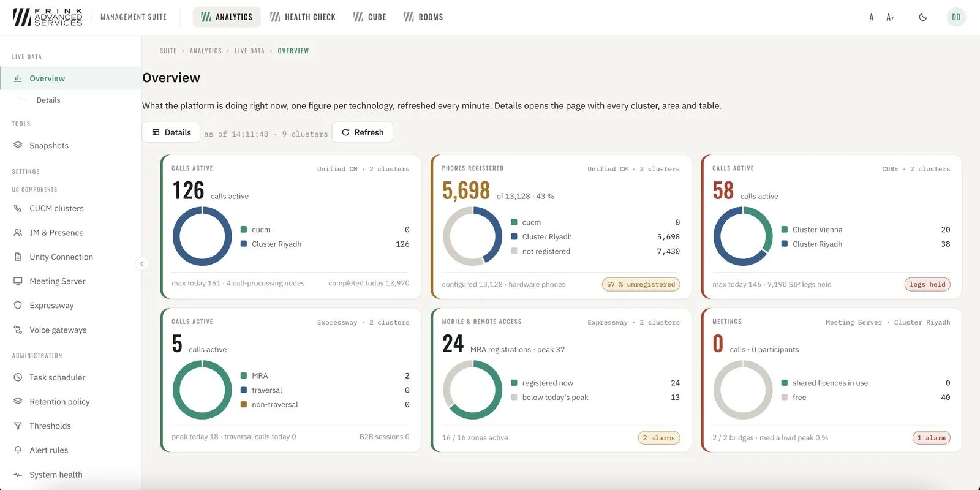
Task: Go to Analytics in the breadcrumb
Action: click(206, 51)
